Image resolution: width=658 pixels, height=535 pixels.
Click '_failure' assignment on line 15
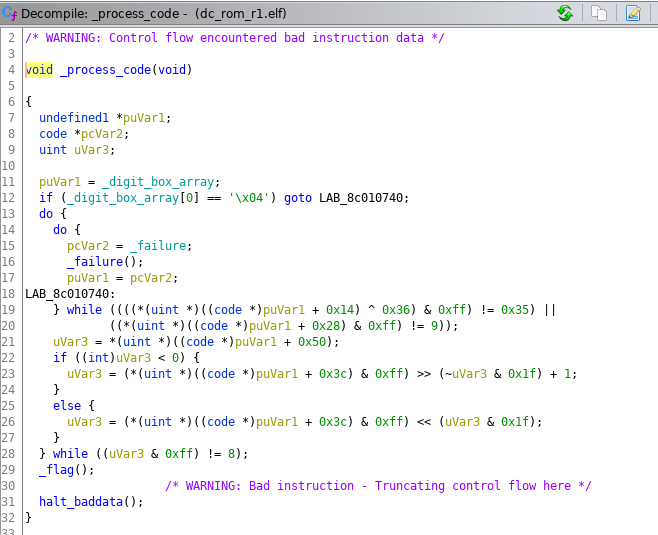(x=158, y=246)
